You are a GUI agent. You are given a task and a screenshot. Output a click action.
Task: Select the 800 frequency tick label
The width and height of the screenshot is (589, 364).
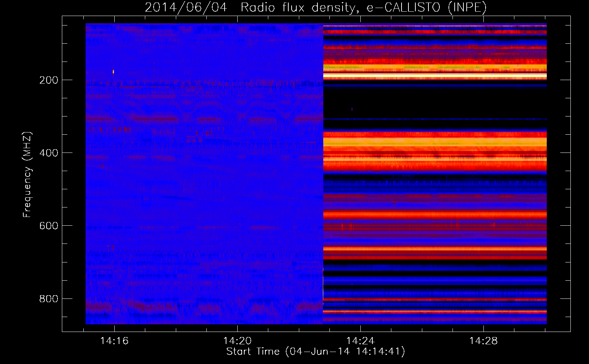pos(49,298)
